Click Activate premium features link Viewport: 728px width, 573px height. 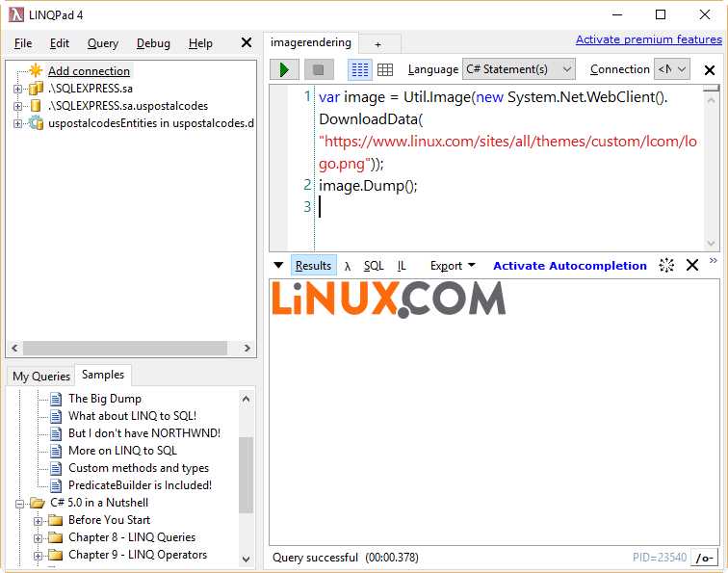click(649, 39)
